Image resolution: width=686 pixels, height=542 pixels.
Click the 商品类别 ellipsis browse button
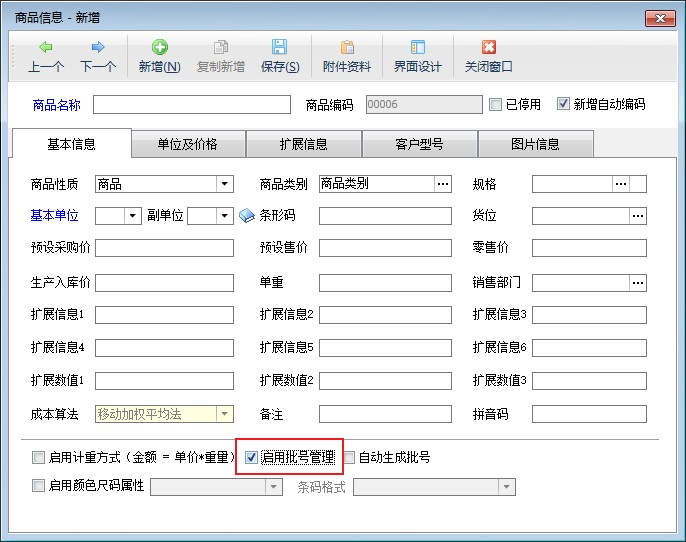(443, 184)
